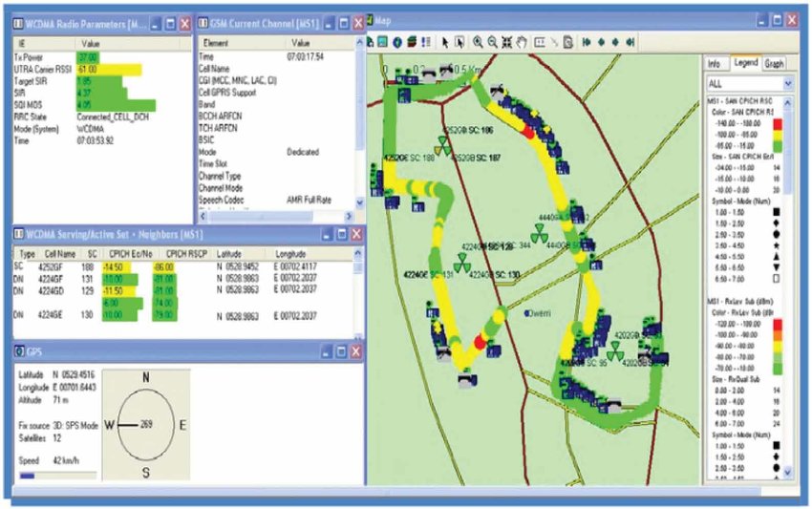Click the right arrow of GSM horizontal scrollbar
The width and height of the screenshot is (812, 509).
(x=349, y=216)
